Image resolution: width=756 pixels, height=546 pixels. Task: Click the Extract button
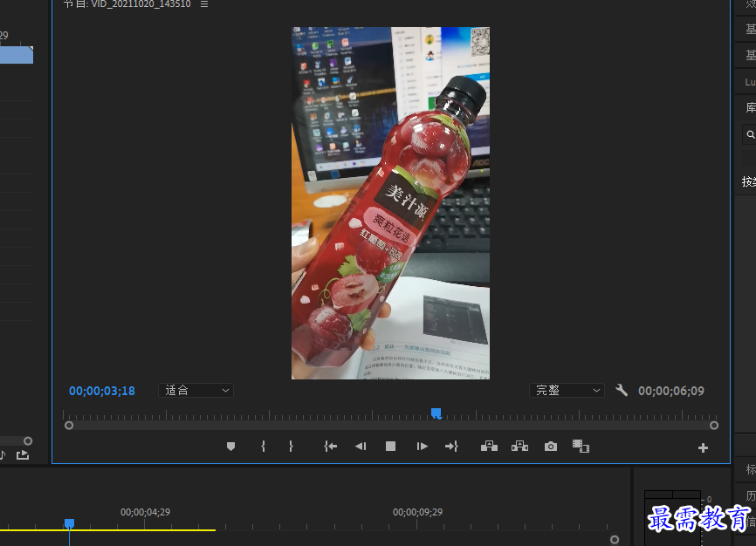[x=519, y=447]
